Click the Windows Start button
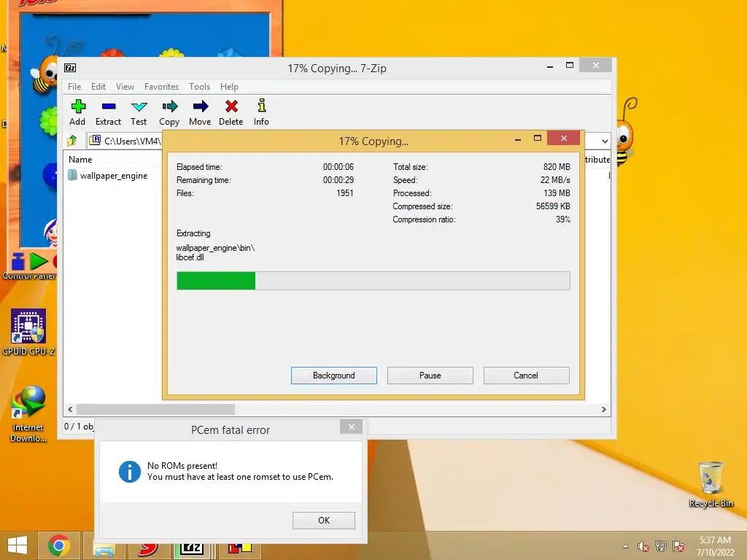Image resolution: width=747 pixels, height=560 pixels. 18,545
